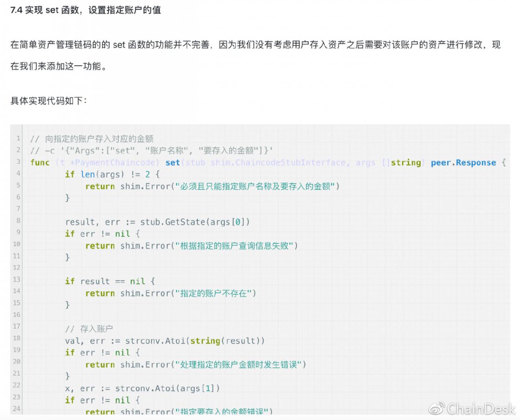Click the text "在我们来添加这一功能。"
This screenshot has width=520, height=420.
coord(60,66)
